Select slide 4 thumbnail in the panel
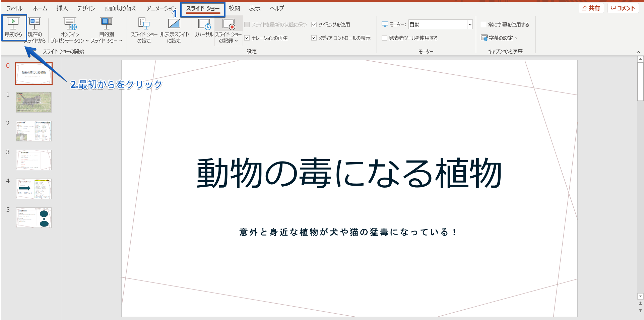The width and height of the screenshot is (644, 320). [34, 189]
